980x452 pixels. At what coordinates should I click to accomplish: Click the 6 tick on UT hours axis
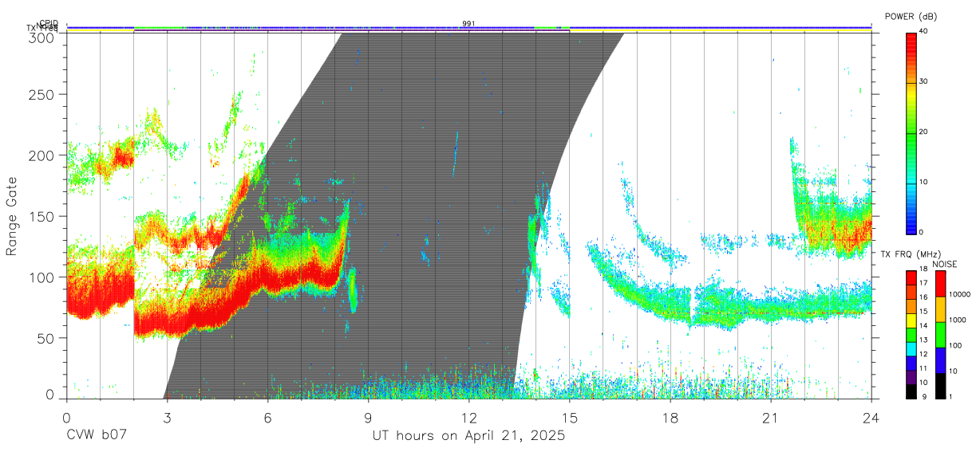point(267,417)
